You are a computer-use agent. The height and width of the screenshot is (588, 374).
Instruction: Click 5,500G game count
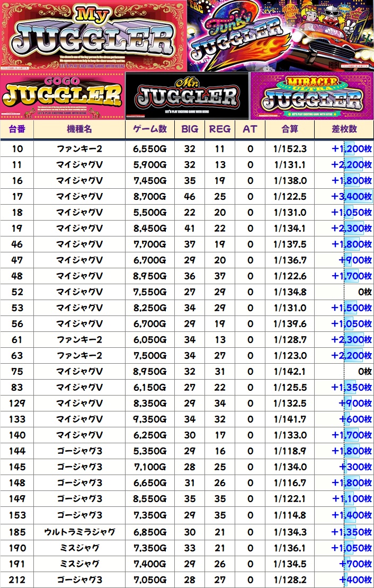pyautogui.click(x=150, y=212)
